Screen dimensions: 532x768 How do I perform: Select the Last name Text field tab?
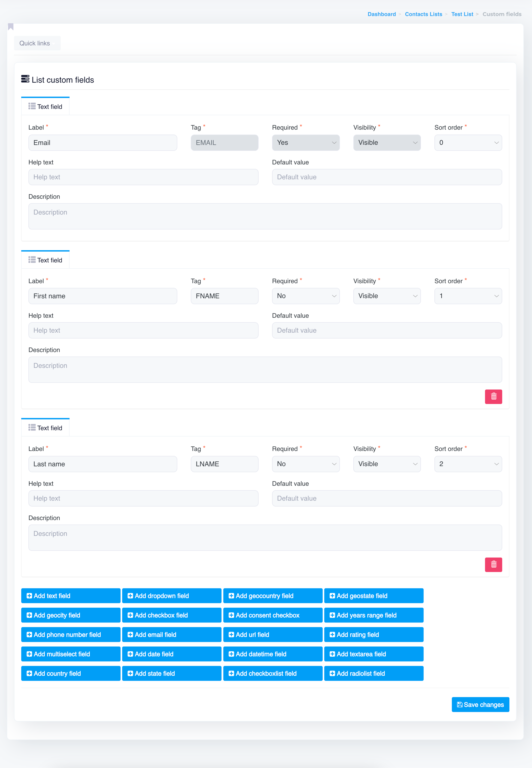coord(46,428)
